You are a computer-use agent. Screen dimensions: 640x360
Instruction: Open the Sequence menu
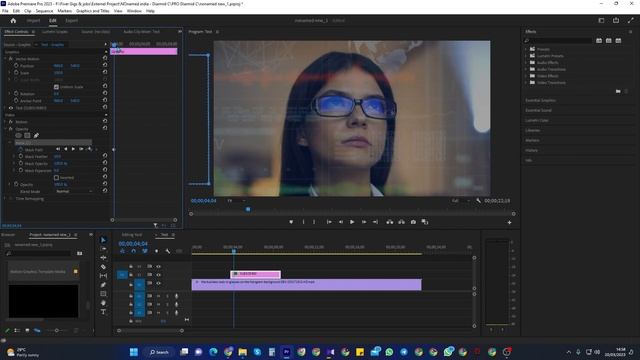(44, 11)
